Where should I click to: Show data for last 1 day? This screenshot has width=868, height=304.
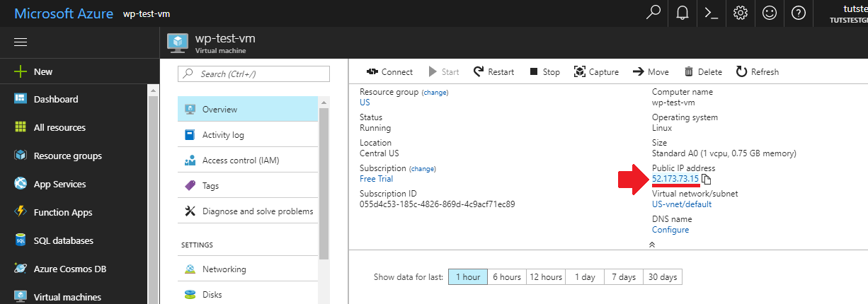click(x=586, y=277)
